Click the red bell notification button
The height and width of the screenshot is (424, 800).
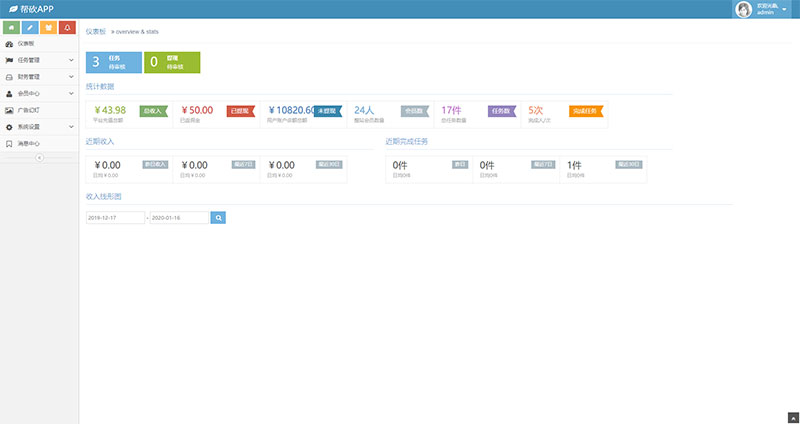click(x=66, y=27)
